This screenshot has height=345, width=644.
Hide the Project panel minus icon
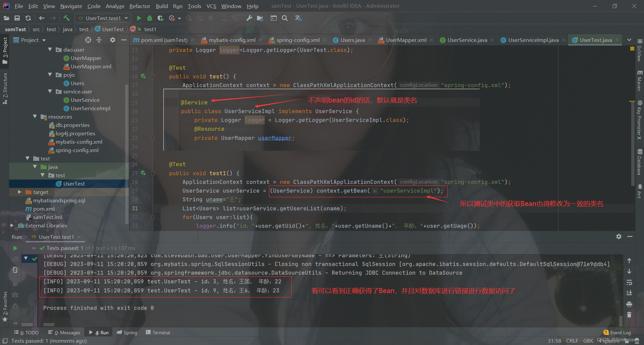[x=123, y=40]
